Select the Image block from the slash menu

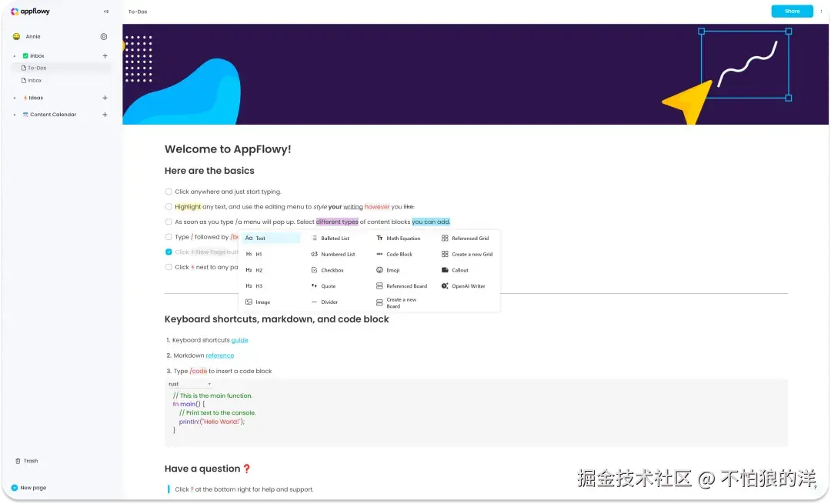262,302
